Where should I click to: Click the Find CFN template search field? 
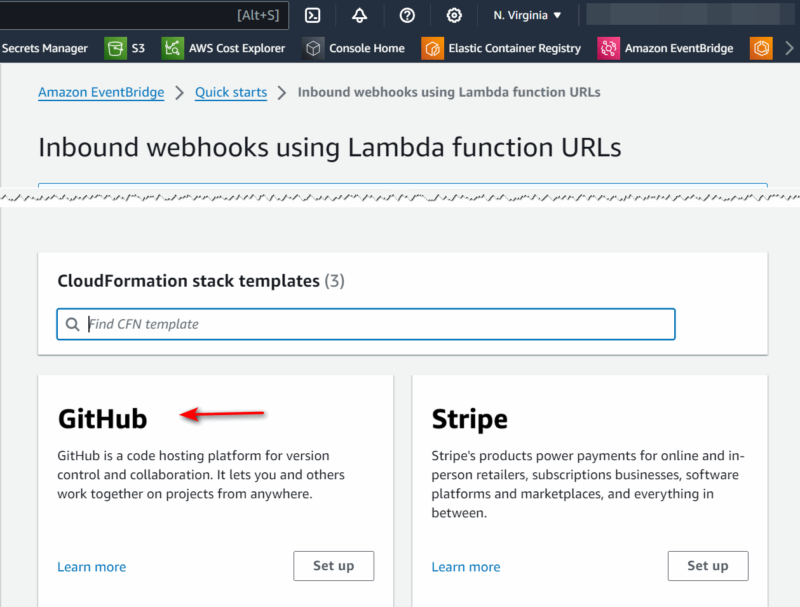coord(366,324)
